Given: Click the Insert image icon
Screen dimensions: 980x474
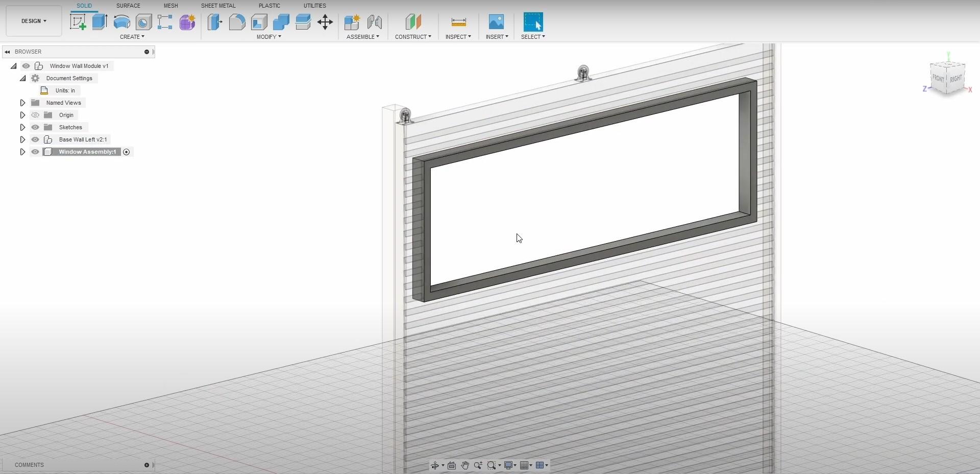Looking at the screenshot, I should tap(496, 22).
